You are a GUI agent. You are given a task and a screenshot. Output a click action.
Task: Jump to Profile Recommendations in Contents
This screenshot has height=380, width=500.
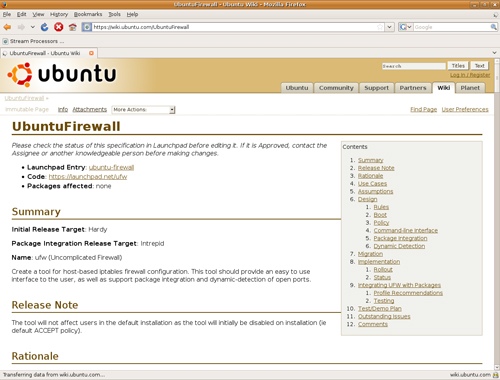408,293
